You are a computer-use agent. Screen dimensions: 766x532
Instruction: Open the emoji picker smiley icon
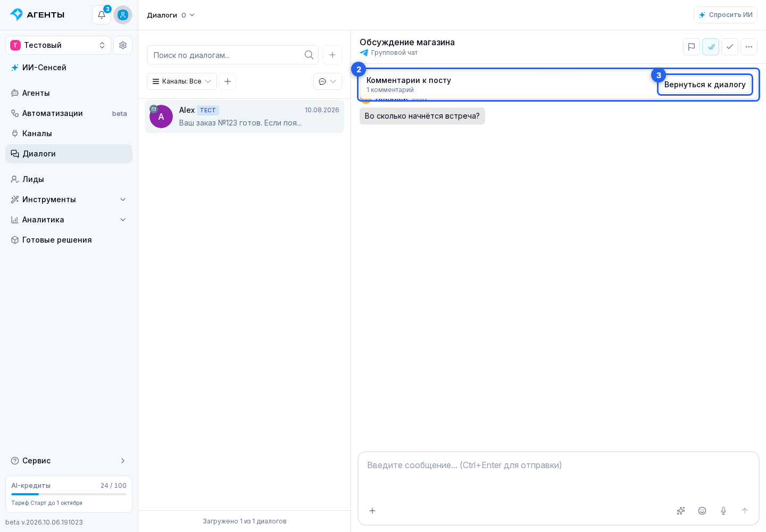point(702,511)
